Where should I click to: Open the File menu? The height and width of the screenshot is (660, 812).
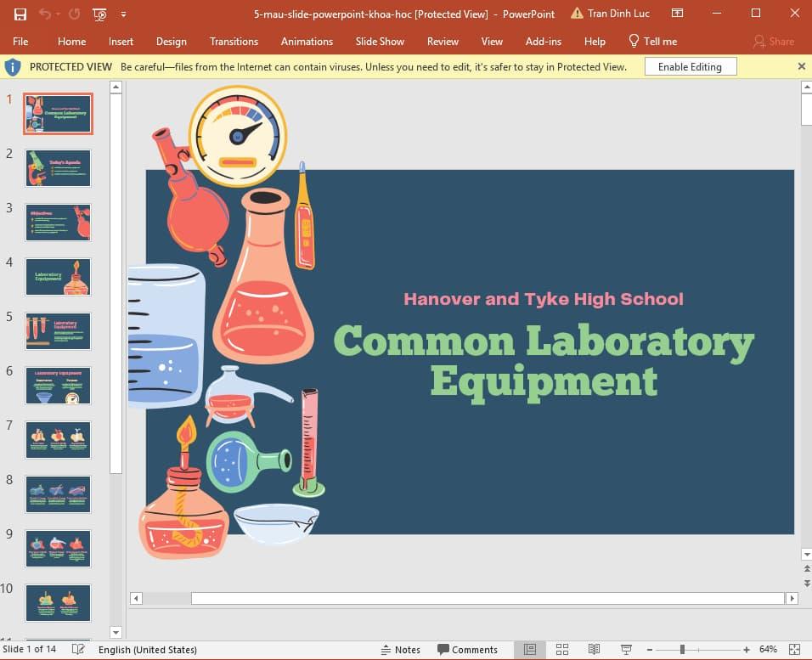[x=20, y=41]
